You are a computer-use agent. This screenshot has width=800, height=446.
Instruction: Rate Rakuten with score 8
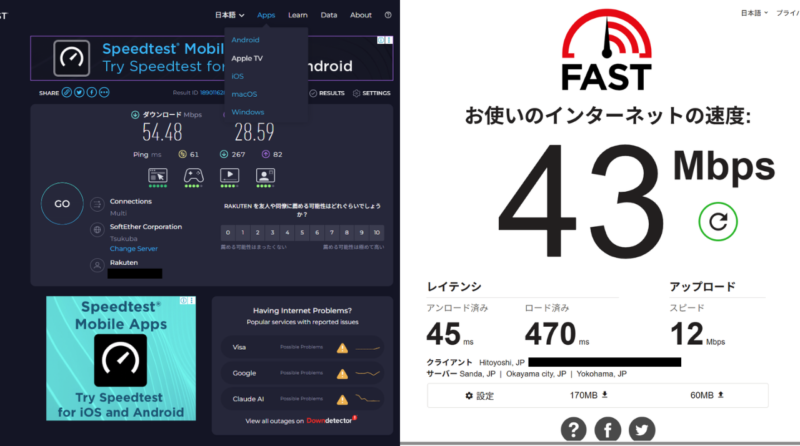click(346, 233)
